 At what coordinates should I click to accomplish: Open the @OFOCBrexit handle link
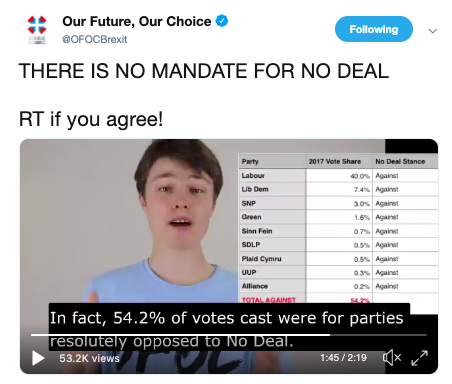point(95,39)
